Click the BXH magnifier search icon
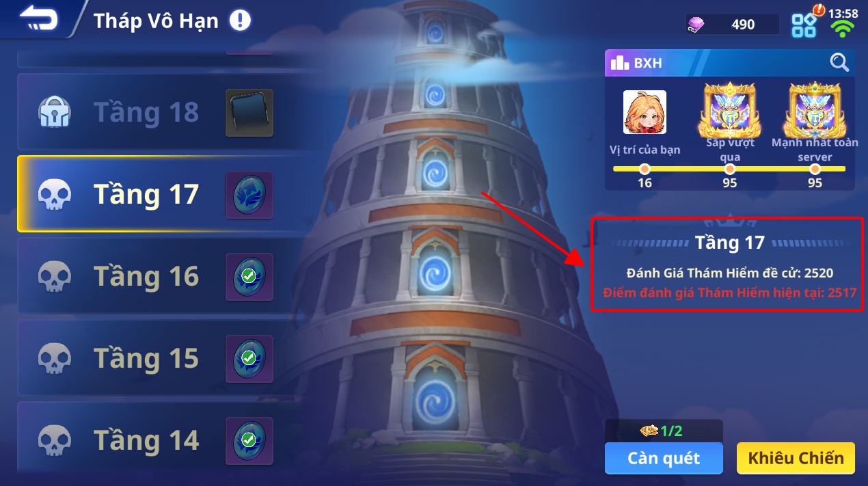Image resolution: width=868 pixels, height=486 pixels. coord(839,62)
